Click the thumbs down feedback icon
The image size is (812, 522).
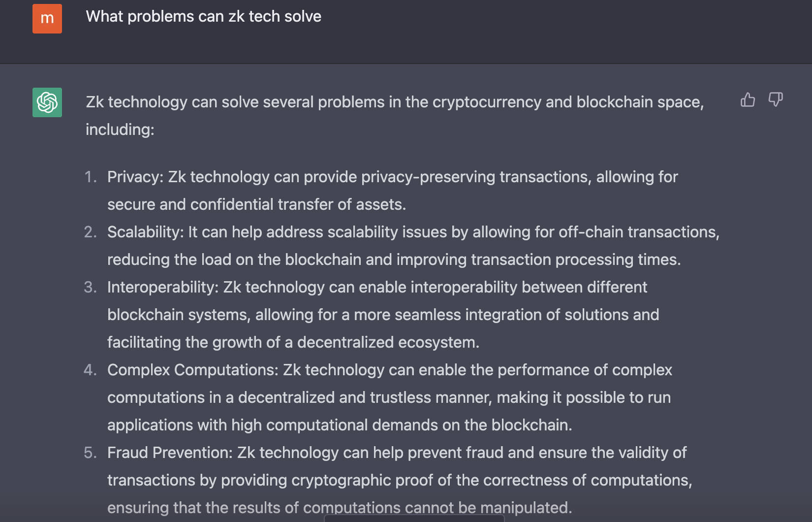tap(776, 100)
